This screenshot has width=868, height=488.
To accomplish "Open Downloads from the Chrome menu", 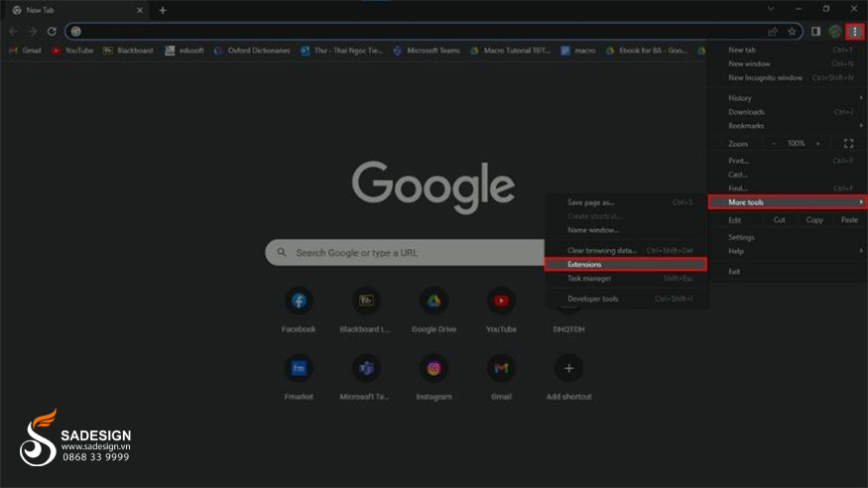I will 788,112.
